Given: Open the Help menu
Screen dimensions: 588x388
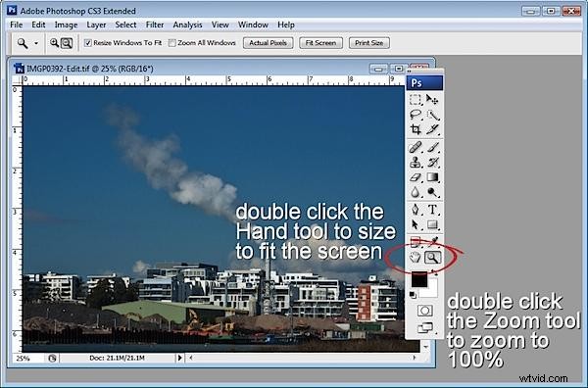Looking at the screenshot, I should [x=286, y=24].
